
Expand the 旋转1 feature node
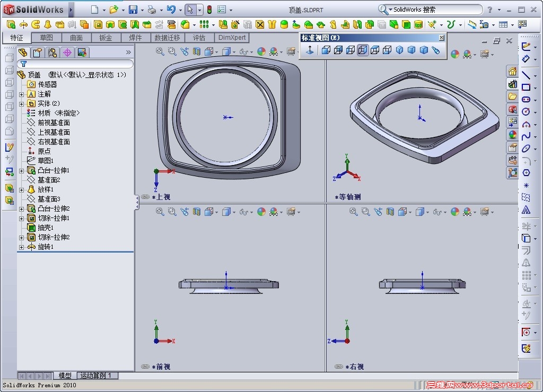[21, 247]
